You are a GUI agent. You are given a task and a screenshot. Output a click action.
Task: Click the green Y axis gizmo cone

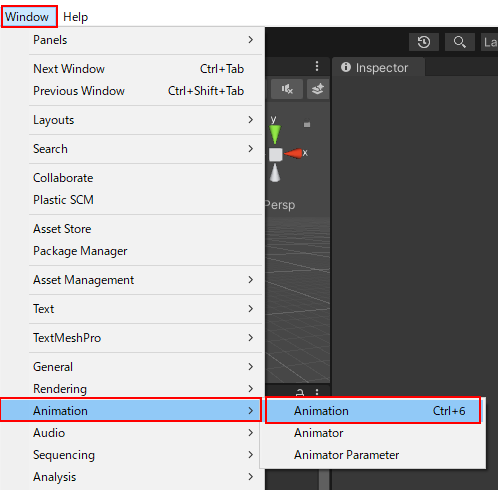click(275, 134)
